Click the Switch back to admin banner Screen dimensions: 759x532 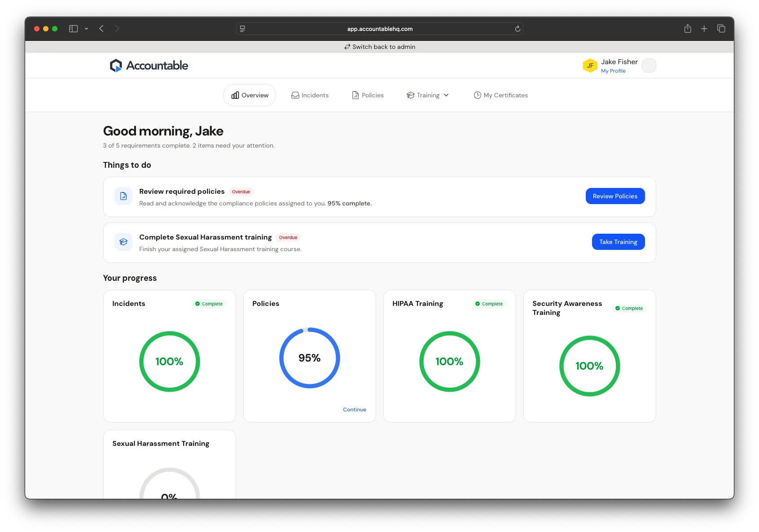click(x=380, y=47)
